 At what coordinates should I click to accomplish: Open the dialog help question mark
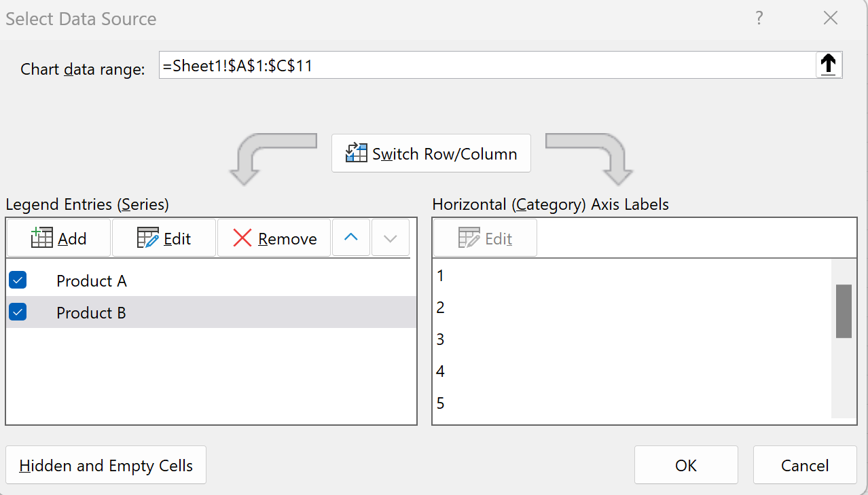pos(760,18)
